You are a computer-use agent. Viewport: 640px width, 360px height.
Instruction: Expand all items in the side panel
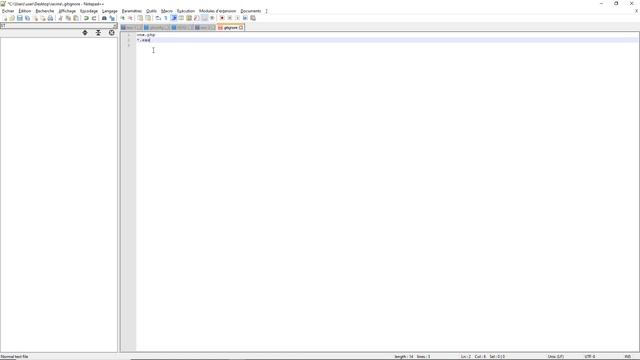tap(85, 33)
